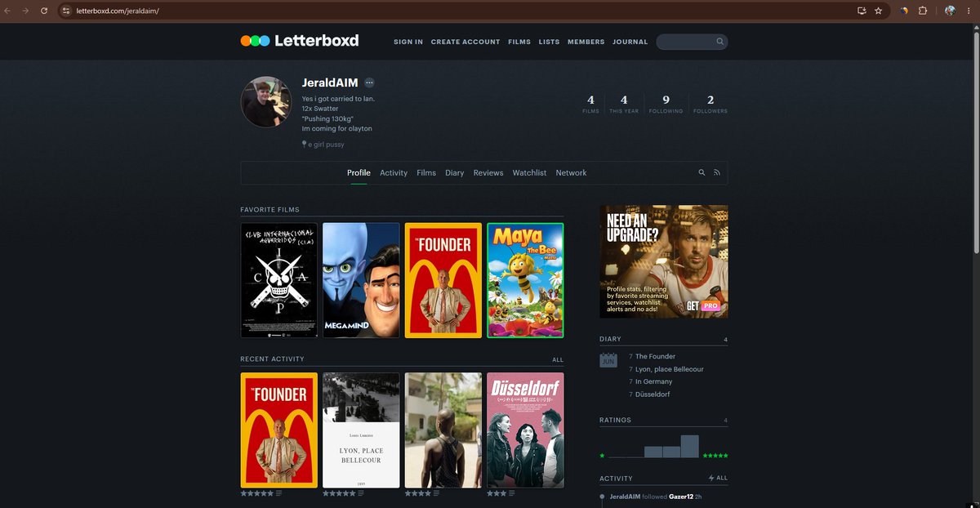
Task: Click the 9 FOLLOWING stat
Action: tap(666, 104)
